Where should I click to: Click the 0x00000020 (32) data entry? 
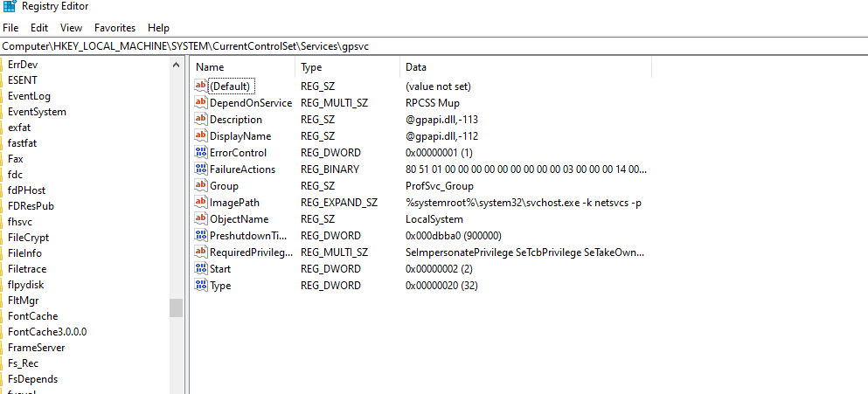(x=441, y=286)
